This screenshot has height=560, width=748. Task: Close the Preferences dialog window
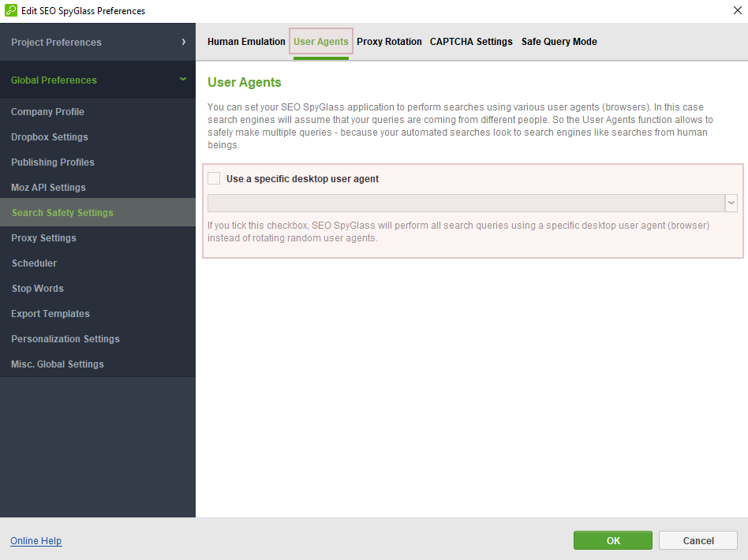(x=738, y=10)
